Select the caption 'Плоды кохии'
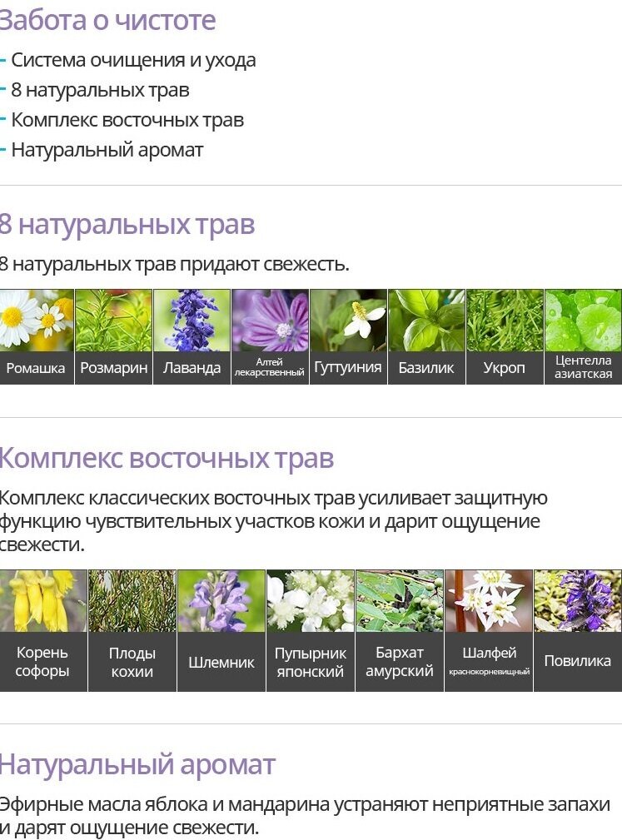Image resolution: width=622 pixels, height=840 pixels. [132, 662]
